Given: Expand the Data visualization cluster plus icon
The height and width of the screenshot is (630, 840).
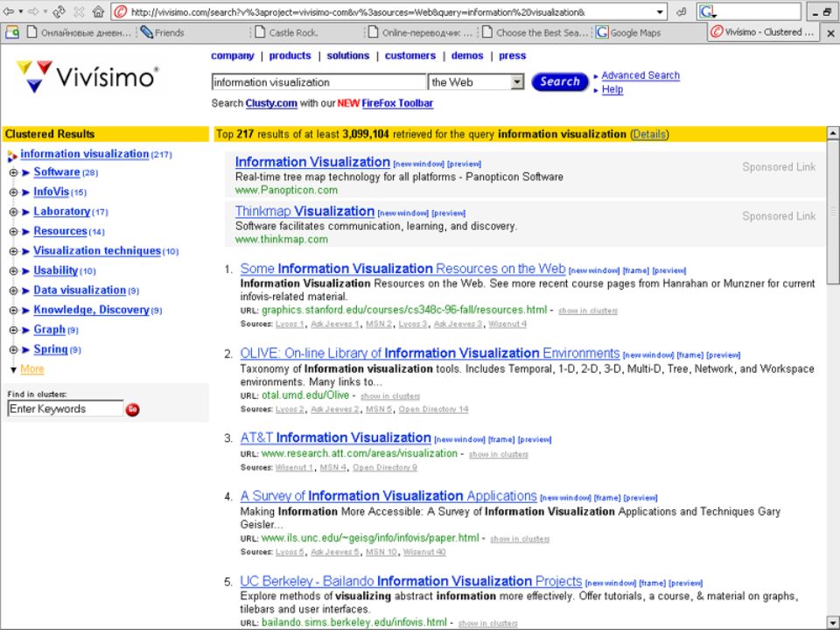Looking at the screenshot, I should pos(13,290).
